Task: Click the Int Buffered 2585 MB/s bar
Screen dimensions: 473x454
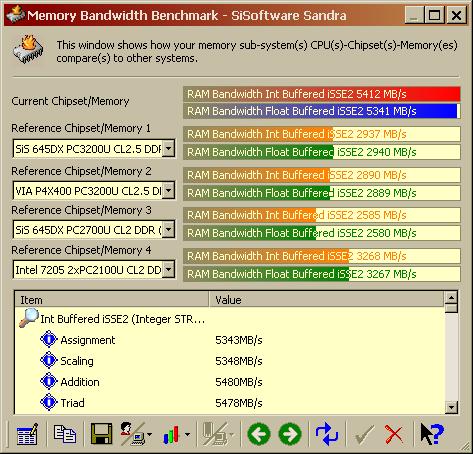Action: coord(322,215)
